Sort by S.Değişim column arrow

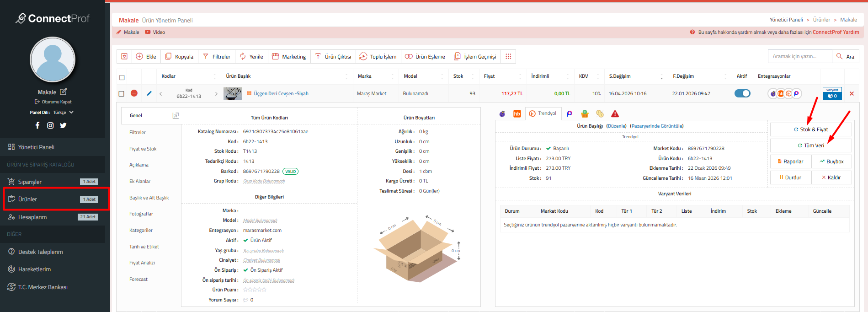click(x=661, y=77)
